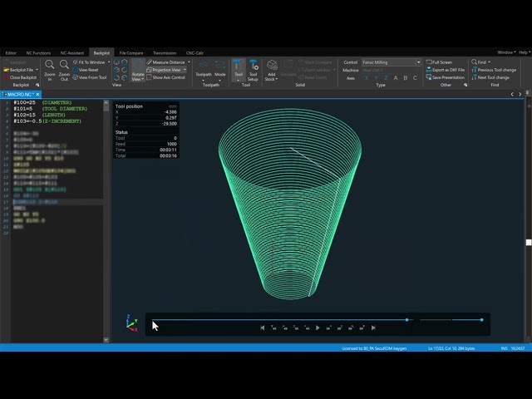Expand the Measure Distance dropdown arrow
Viewport: 532px width, 399px height.
(x=189, y=62)
